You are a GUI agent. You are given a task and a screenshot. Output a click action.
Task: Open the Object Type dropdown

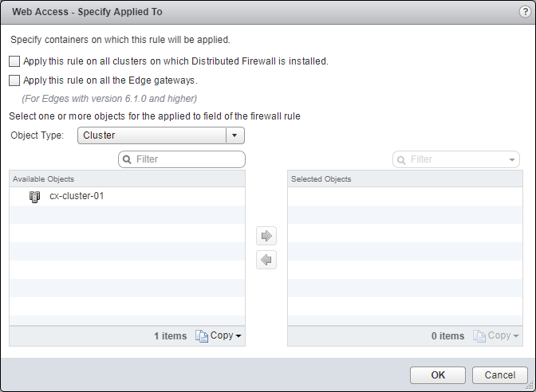coord(235,135)
